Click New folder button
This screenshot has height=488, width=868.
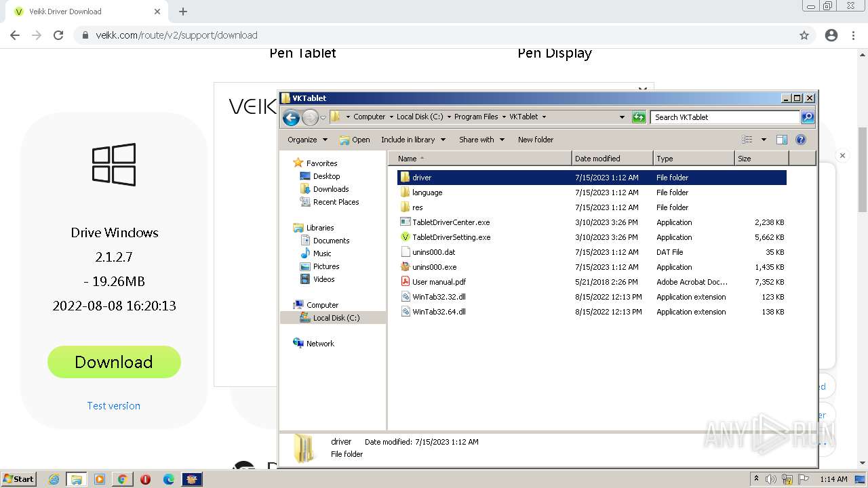pyautogui.click(x=536, y=140)
